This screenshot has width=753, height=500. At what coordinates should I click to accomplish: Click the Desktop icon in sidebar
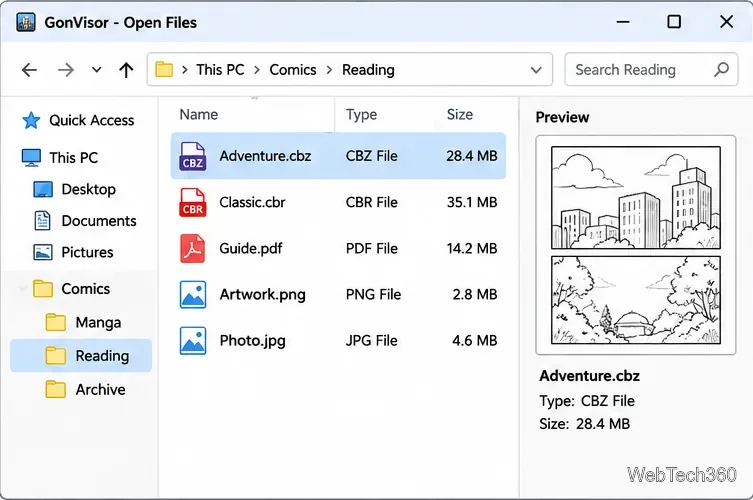[43, 189]
